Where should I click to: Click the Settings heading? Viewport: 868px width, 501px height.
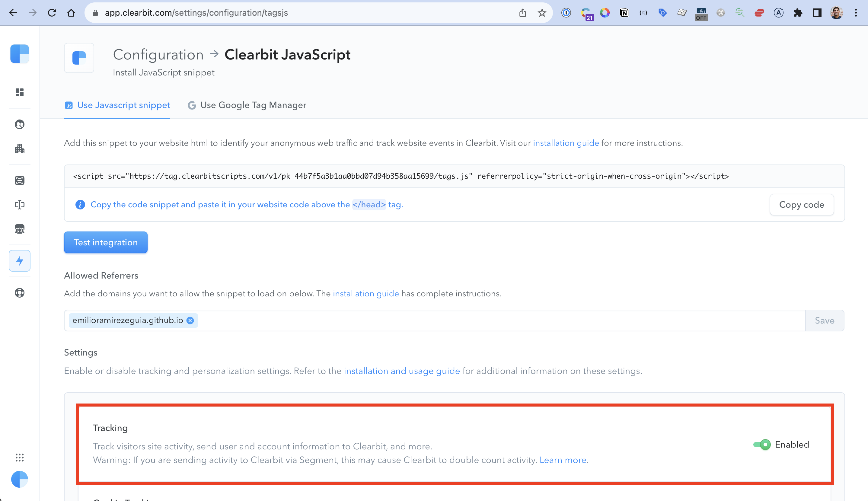click(x=81, y=352)
